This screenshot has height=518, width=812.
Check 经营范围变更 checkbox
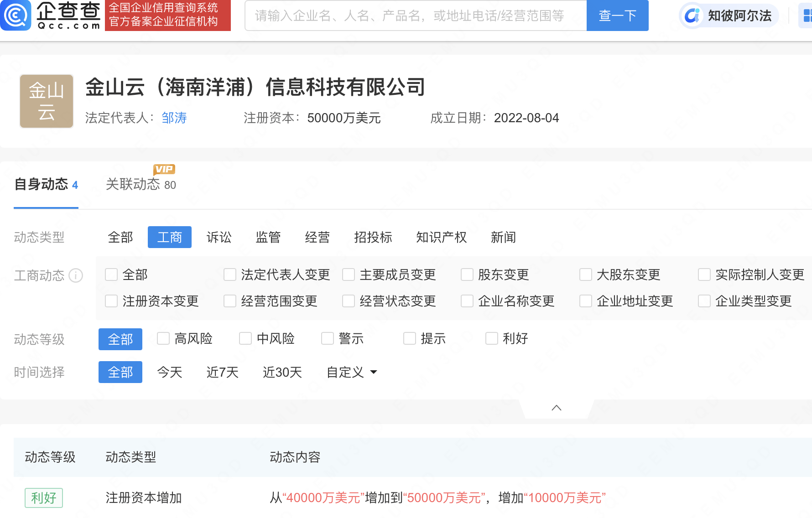tap(230, 301)
